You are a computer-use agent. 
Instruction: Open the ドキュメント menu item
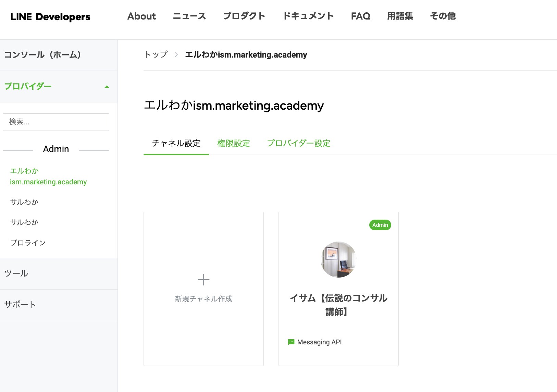(308, 16)
